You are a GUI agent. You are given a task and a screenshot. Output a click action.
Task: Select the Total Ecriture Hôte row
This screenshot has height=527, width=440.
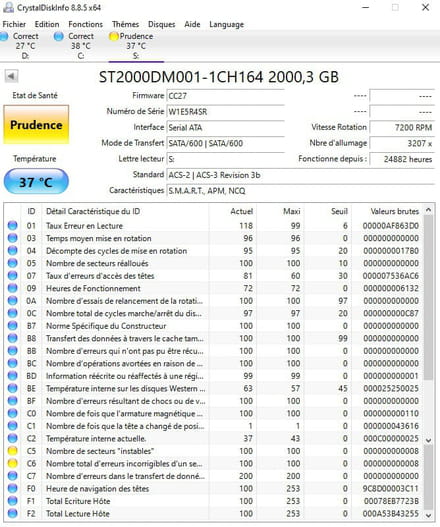point(214,501)
